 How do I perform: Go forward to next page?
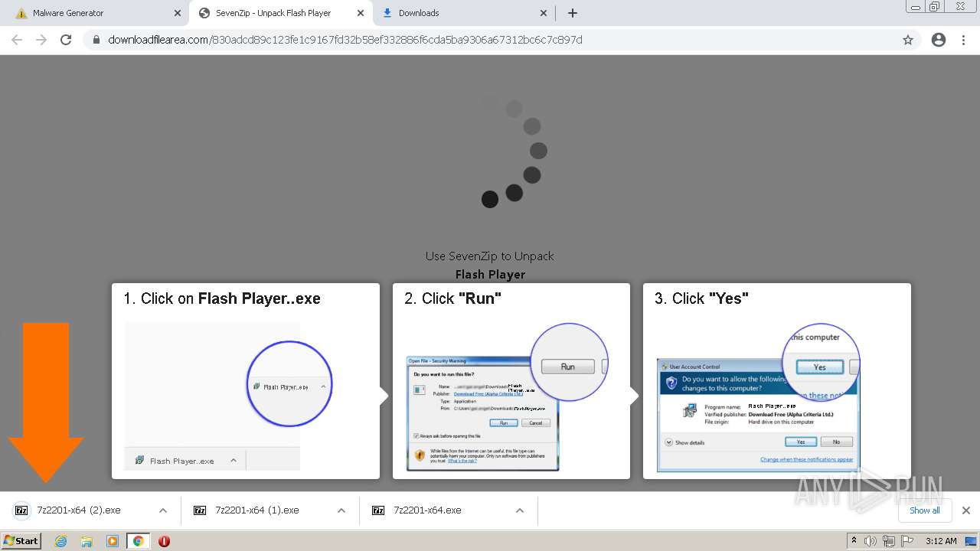click(41, 40)
